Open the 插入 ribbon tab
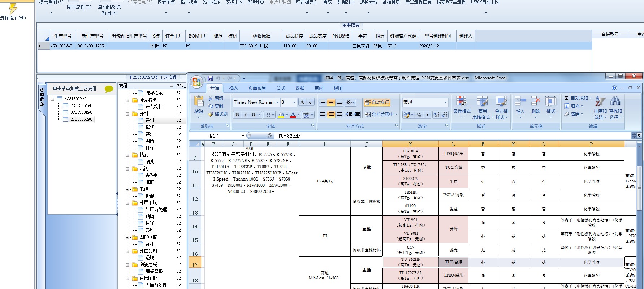The height and width of the screenshot is (289, 644). pos(233,88)
